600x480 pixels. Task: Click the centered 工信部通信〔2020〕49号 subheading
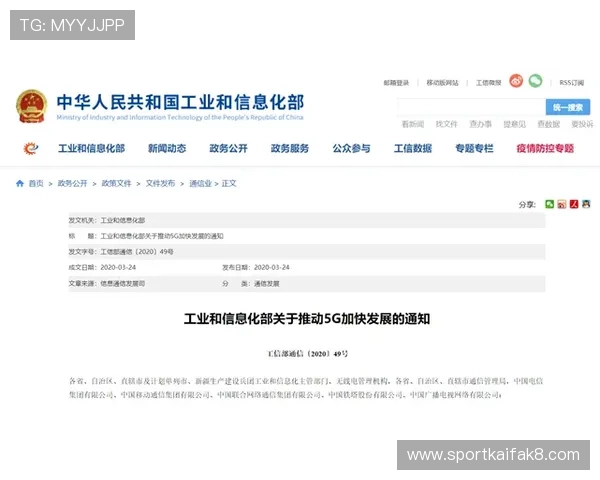[307, 353]
